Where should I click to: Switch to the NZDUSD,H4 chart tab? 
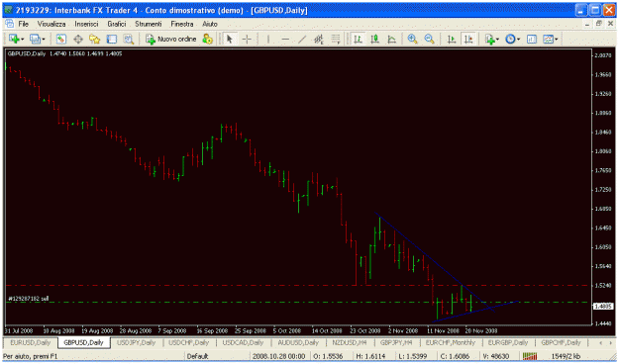click(x=350, y=342)
